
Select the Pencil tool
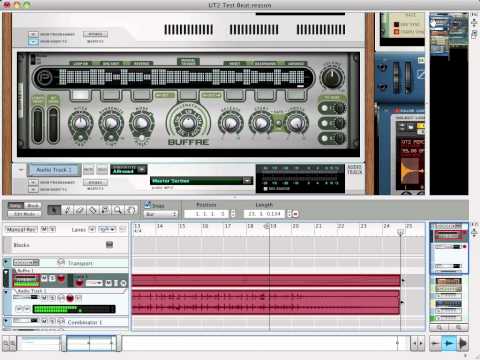tap(67, 210)
